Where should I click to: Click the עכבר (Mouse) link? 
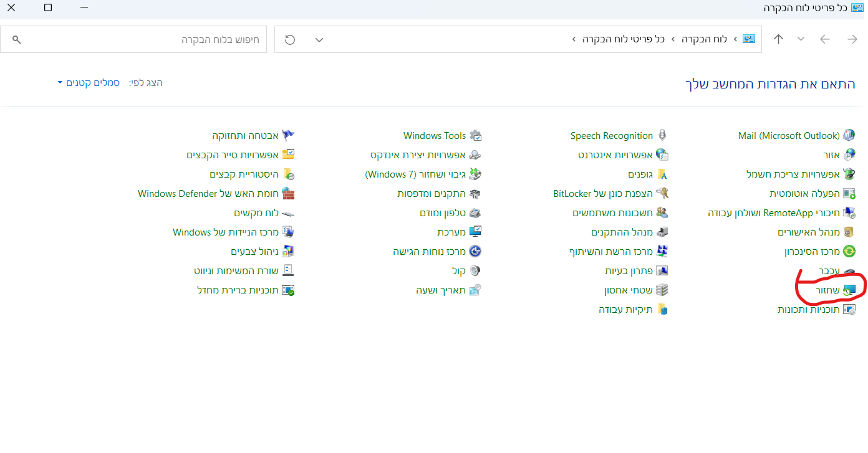[829, 271]
